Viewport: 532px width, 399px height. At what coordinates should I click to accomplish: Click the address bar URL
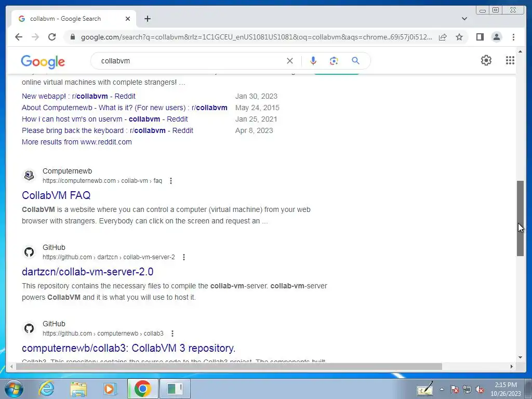257,37
